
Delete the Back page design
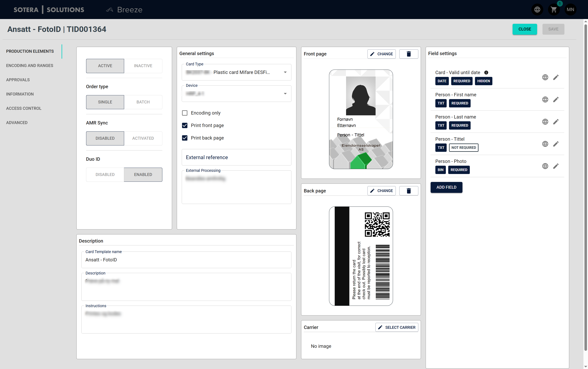pyautogui.click(x=409, y=191)
